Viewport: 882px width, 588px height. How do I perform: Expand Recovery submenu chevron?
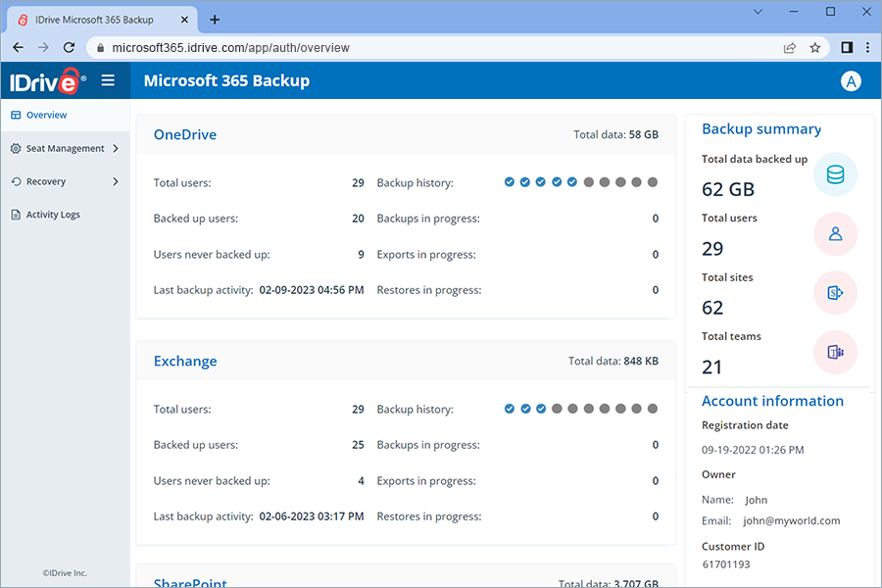[116, 181]
